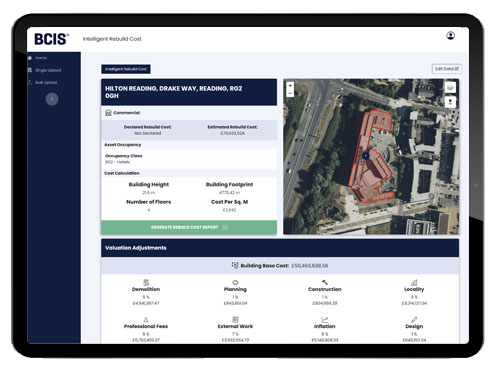Click the Inflation chart icon

click(325, 319)
